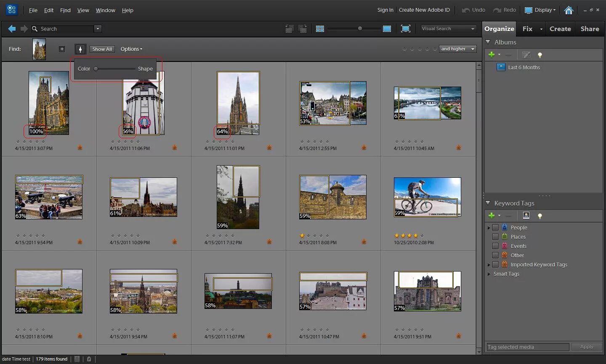Open the Visual Search dropdown
The image size is (606, 364).
tap(449, 29)
